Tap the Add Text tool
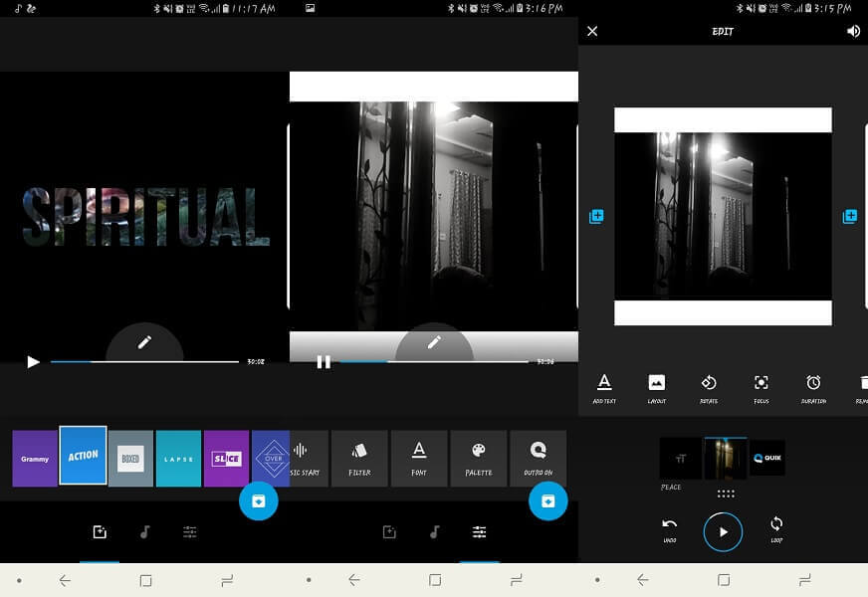The width and height of the screenshot is (868, 597). 604,388
